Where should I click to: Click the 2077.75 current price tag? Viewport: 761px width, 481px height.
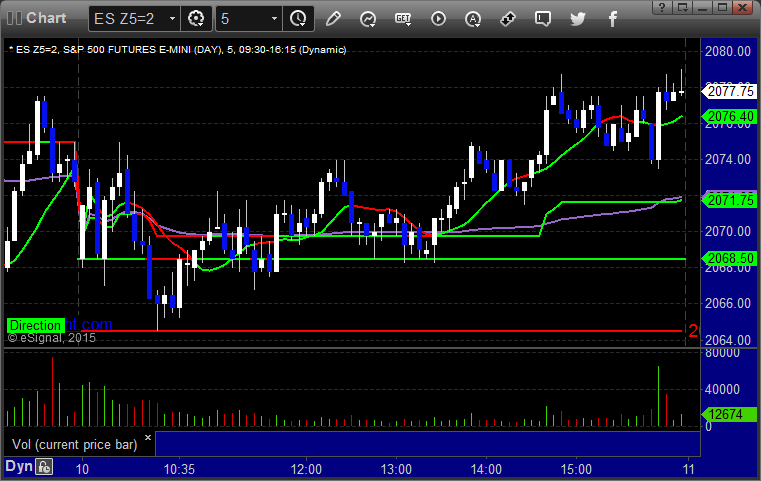pyautogui.click(x=730, y=91)
